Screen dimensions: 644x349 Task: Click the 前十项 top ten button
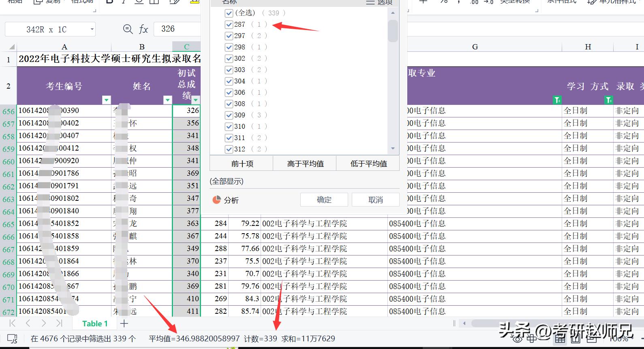[242, 164]
